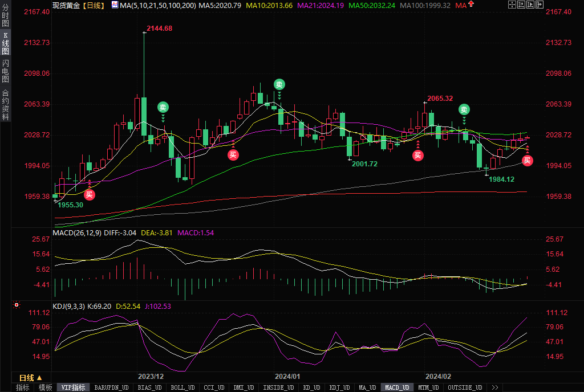Click the chart icon before MA parameters
This screenshot has width=584, height=392.
[115, 5]
